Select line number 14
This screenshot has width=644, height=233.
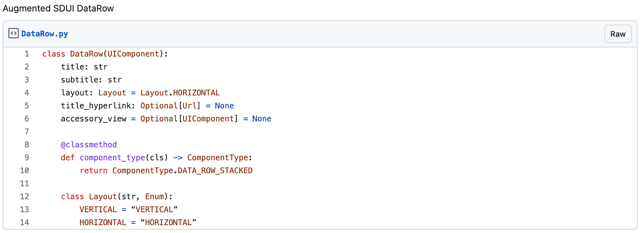pos(24,222)
